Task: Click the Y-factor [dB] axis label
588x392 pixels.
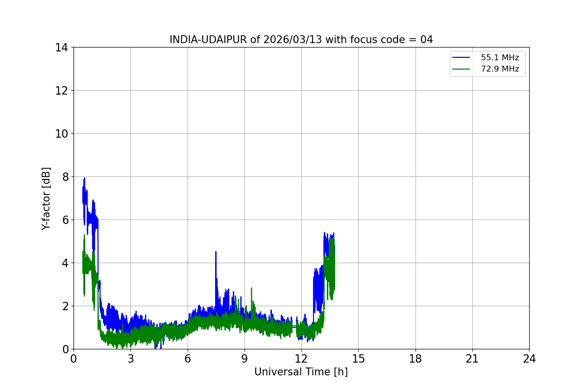Action: point(46,198)
